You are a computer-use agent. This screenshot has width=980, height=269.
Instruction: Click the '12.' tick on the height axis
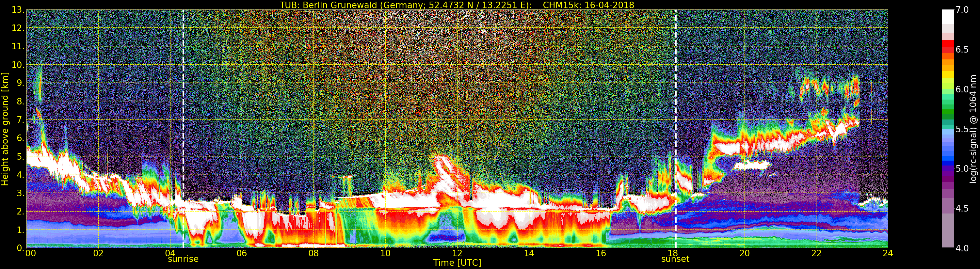[18, 28]
